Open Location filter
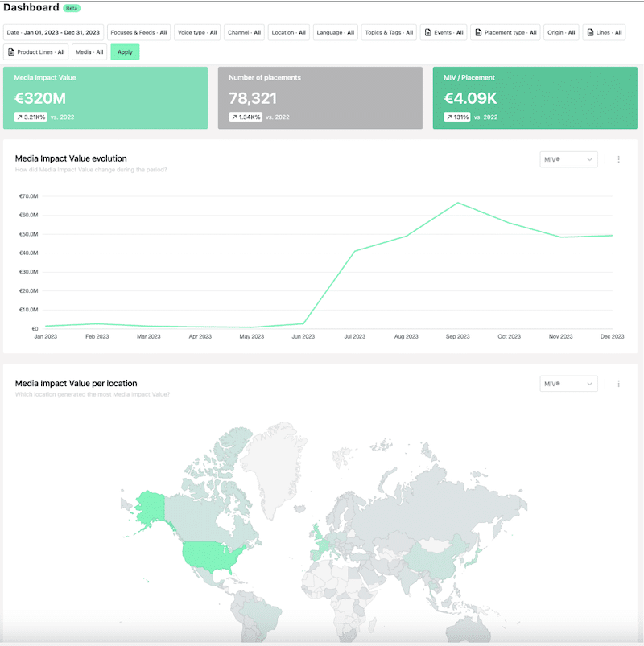This screenshot has height=646, width=644. (289, 32)
